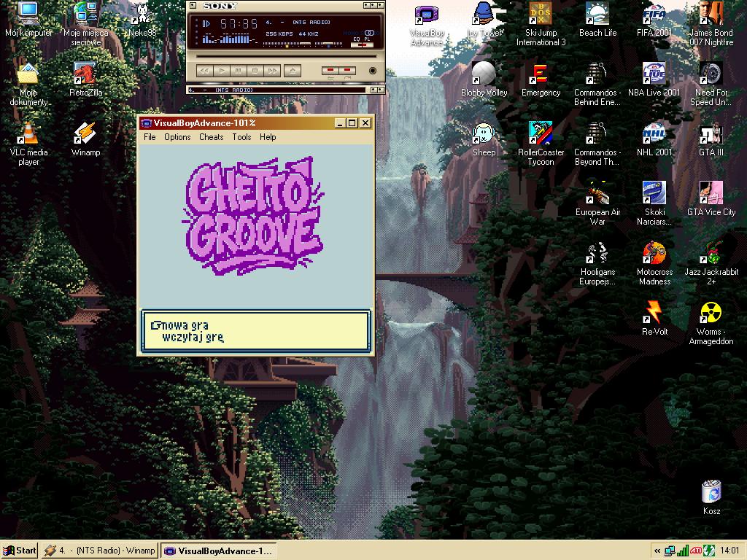747x560 pixels.
Task: Click the Winamp song seek bar
Action: 285,55
